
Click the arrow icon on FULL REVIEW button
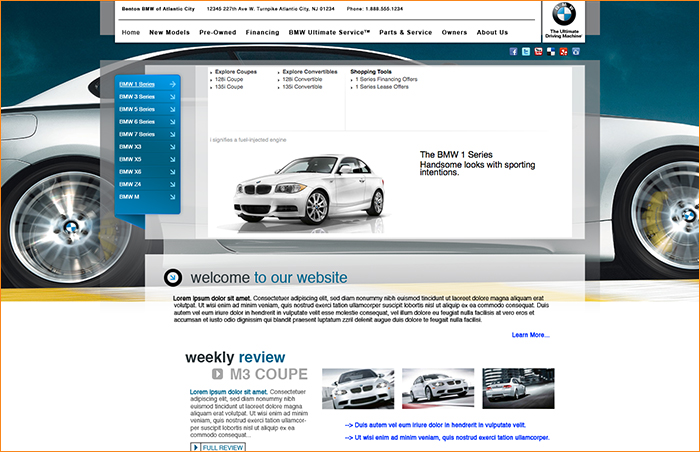pyautogui.click(x=195, y=447)
